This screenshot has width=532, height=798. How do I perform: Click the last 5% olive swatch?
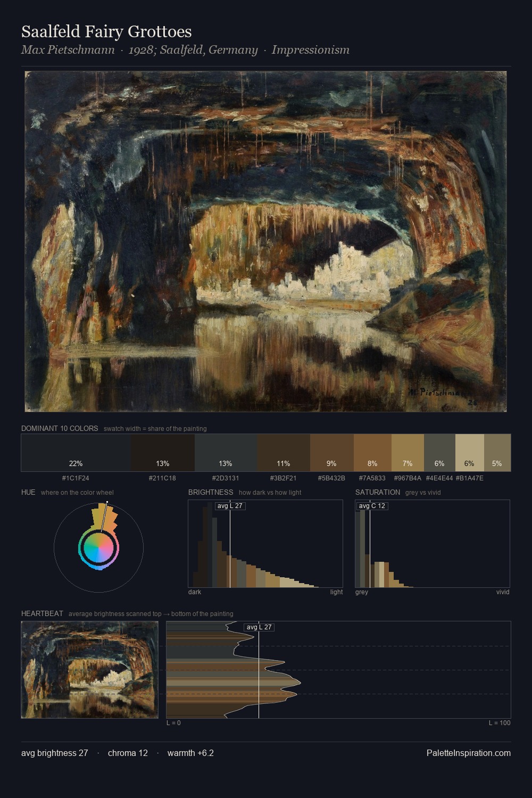(x=497, y=453)
